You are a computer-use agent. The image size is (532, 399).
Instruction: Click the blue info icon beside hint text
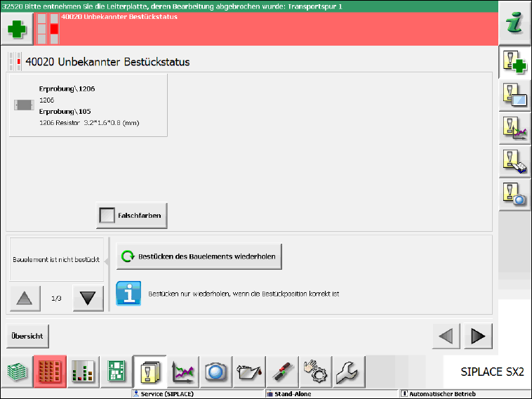128,294
